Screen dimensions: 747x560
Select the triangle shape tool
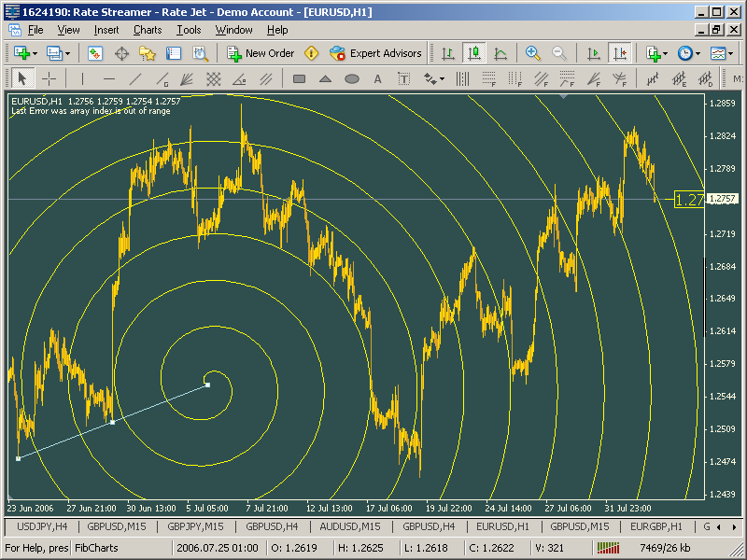(325, 78)
